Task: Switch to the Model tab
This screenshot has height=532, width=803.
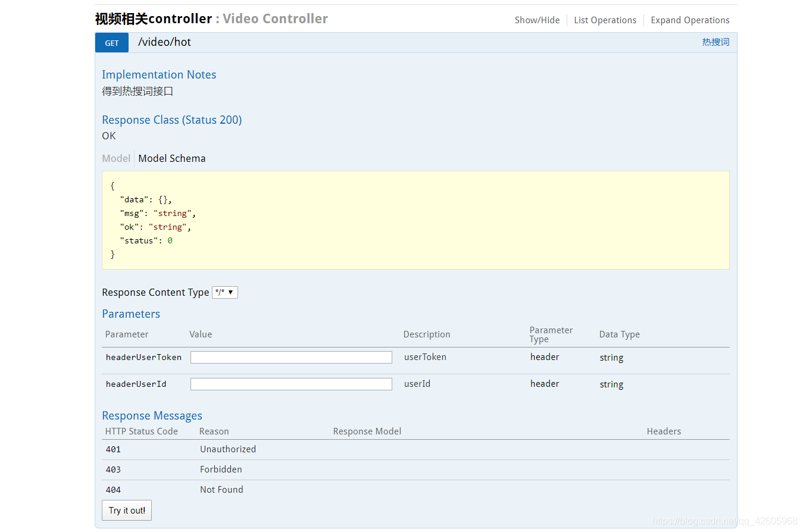Action: point(116,158)
